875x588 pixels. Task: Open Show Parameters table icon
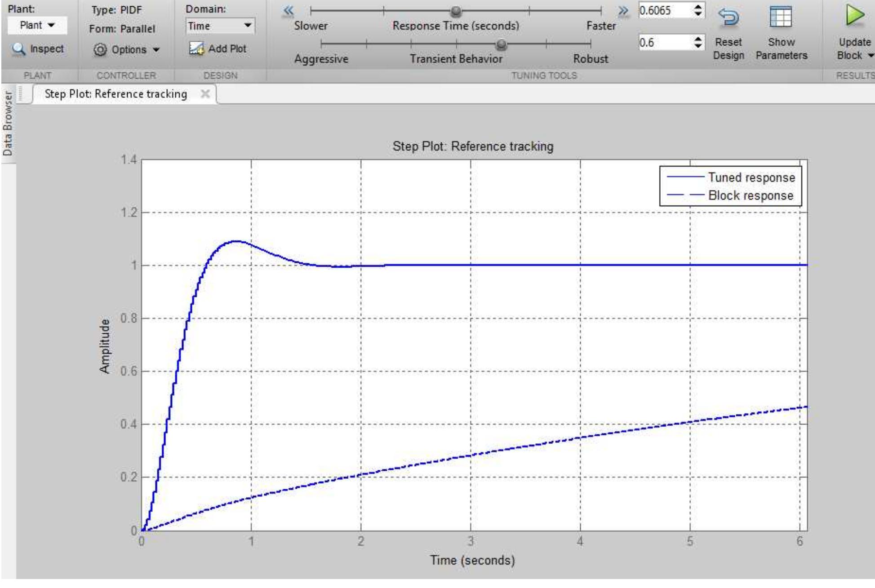(x=781, y=17)
